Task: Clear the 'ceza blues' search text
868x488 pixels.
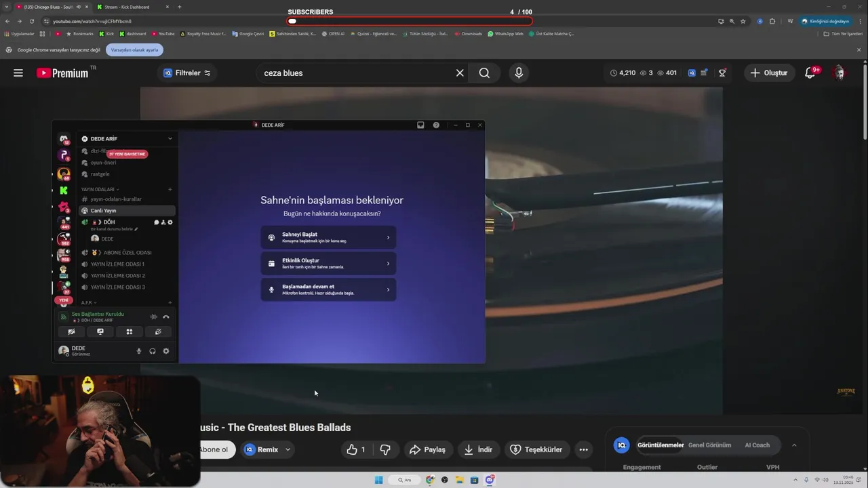Action: coord(460,73)
